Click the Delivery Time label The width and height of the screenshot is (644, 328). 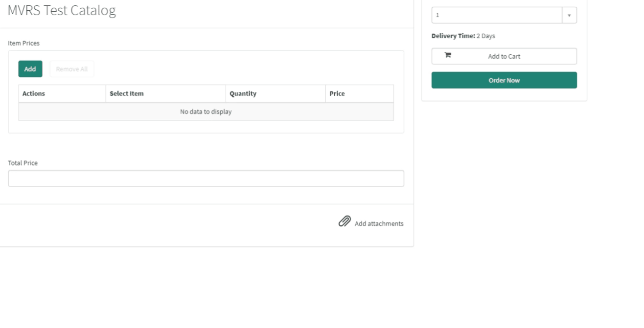click(452, 35)
